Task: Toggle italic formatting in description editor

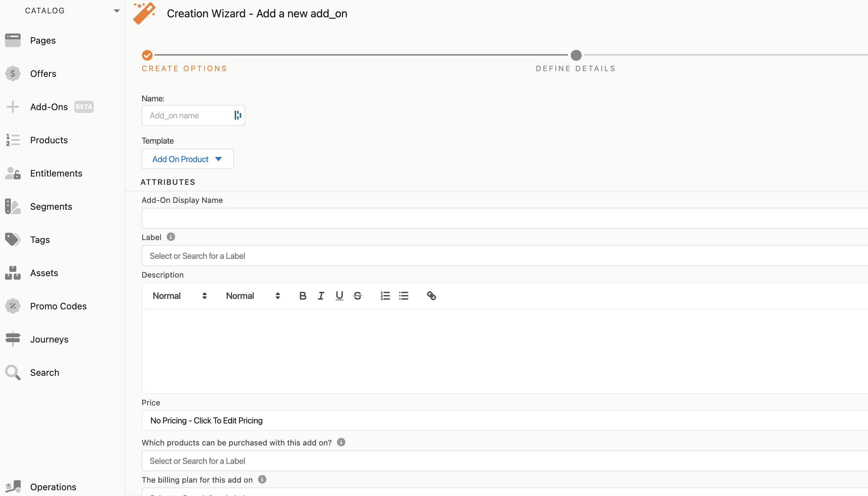Action: click(x=321, y=296)
